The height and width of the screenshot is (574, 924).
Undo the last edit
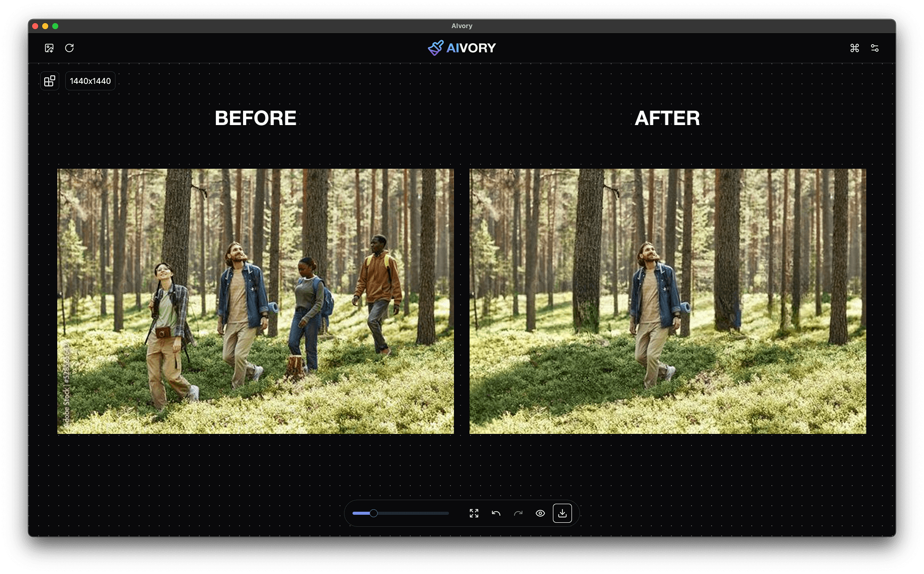tap(496, 513)
